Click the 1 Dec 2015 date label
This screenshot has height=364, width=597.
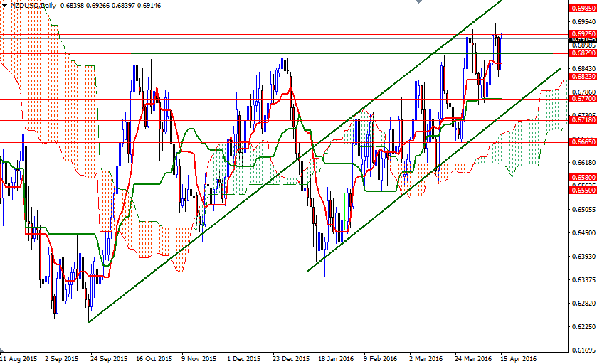tap(243, 359)
